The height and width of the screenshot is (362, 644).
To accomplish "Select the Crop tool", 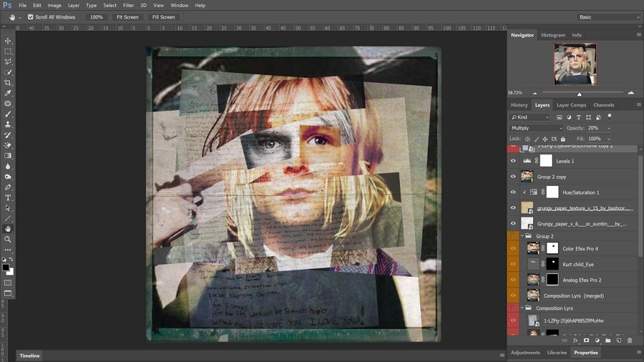I will (8, 82).
